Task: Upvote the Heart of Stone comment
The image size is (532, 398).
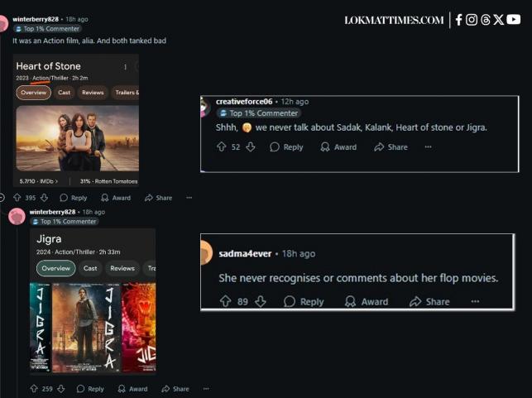Action: [17, 198]
